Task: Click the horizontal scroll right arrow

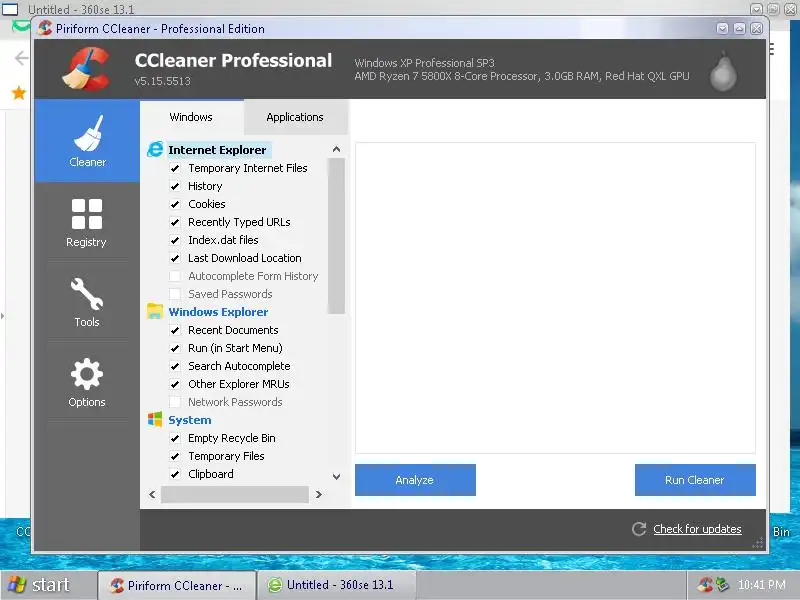Action: pyautogui.click(x=319, y=494)
